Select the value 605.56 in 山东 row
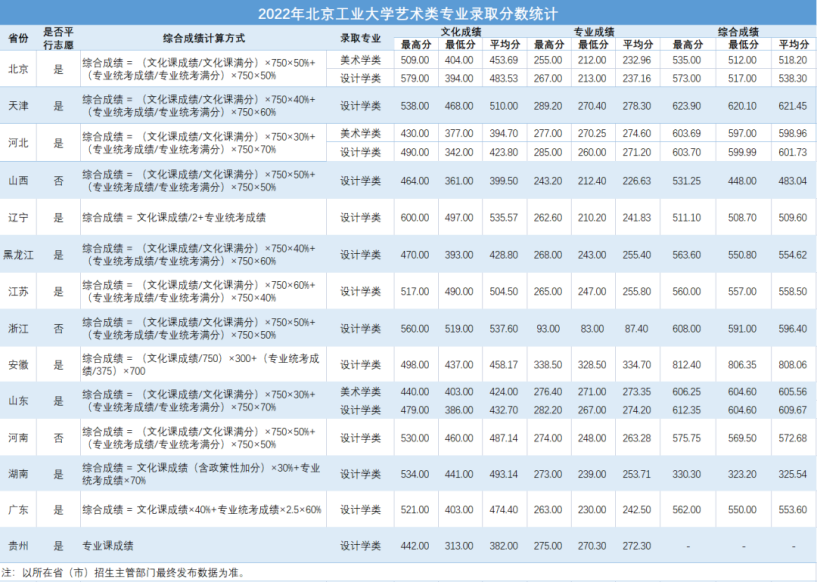 coord(793,392)
